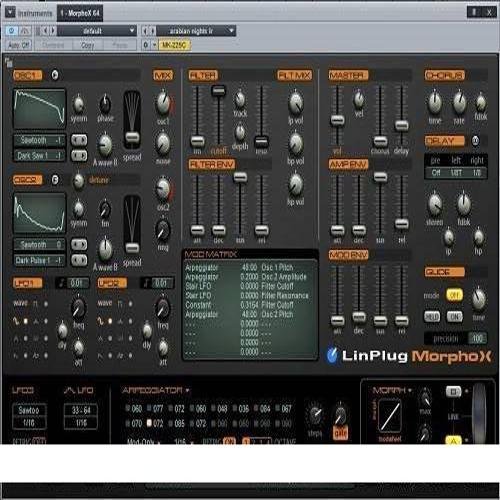Click the OSC1 symm knob
The width and height of the screenshot is (500, 500).
tap(79, 104)
